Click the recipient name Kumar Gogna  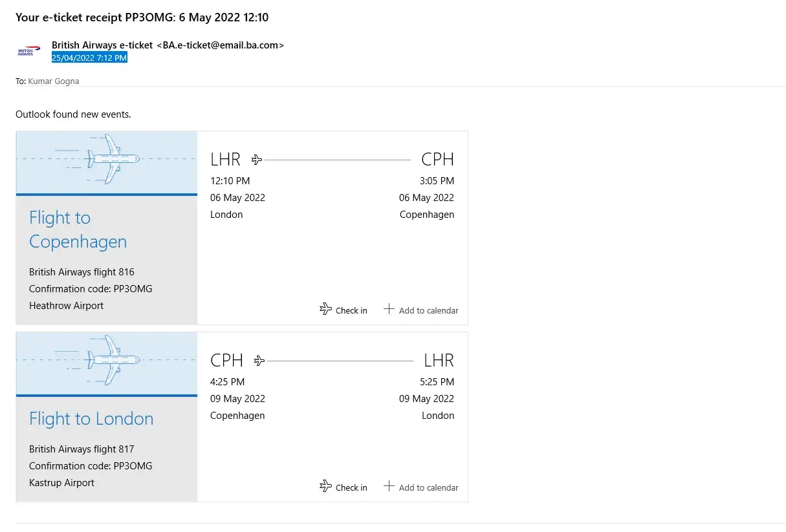point(54,81)
